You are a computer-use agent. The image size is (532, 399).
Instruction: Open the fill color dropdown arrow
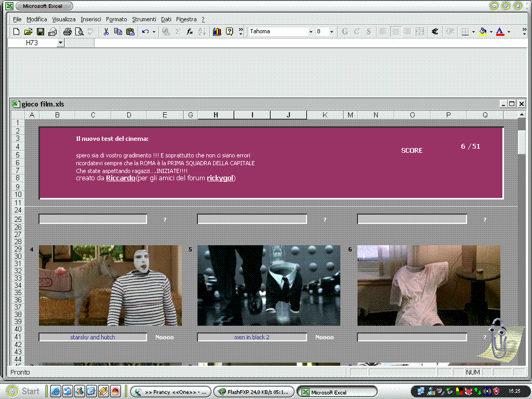pos(491,32)
